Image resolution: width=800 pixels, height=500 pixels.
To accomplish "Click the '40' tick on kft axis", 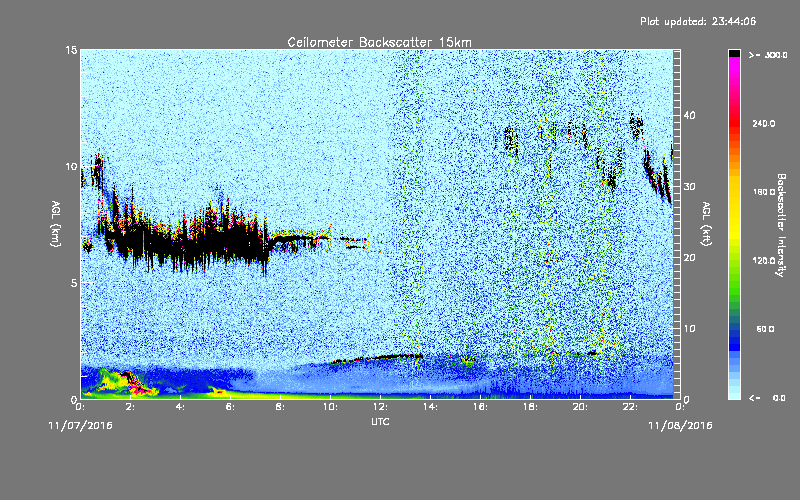I will 689,115.
